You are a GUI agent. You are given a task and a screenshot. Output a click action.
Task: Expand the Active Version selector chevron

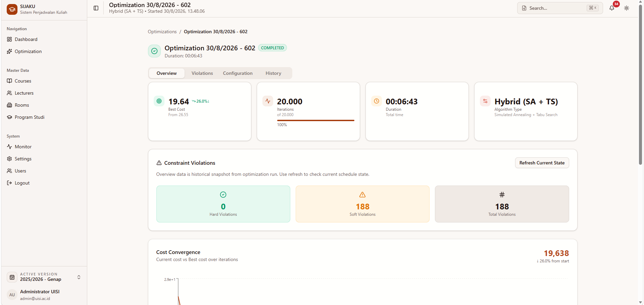pos(79,277)
